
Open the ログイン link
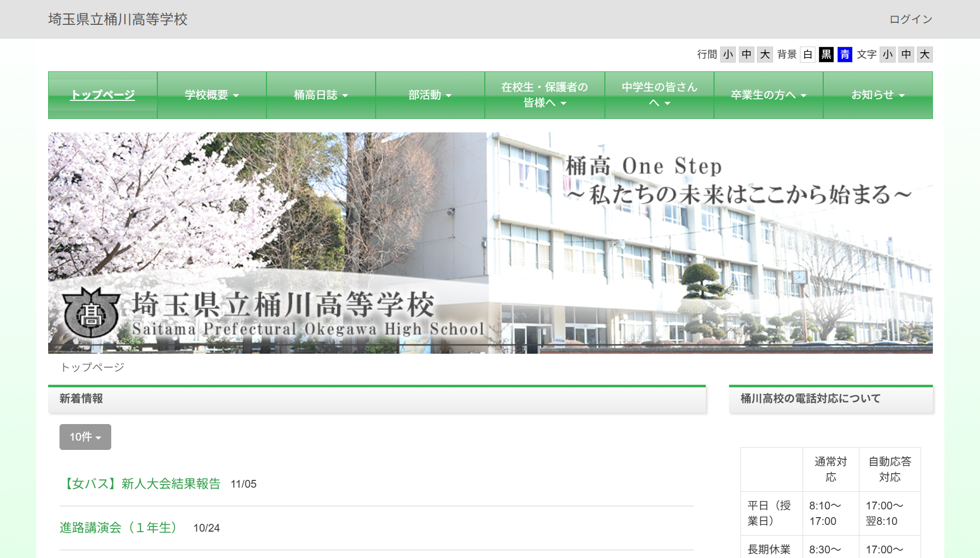click(911, 19)
